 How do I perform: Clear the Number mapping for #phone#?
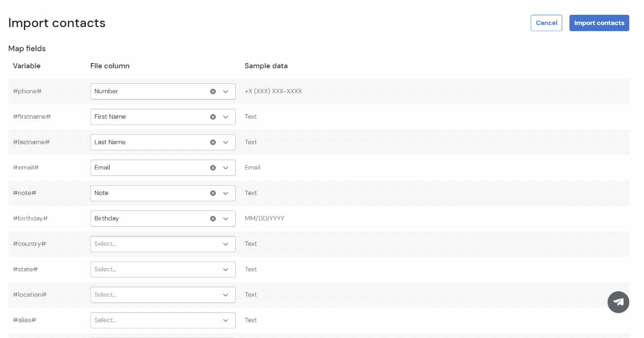pos(213,91)
